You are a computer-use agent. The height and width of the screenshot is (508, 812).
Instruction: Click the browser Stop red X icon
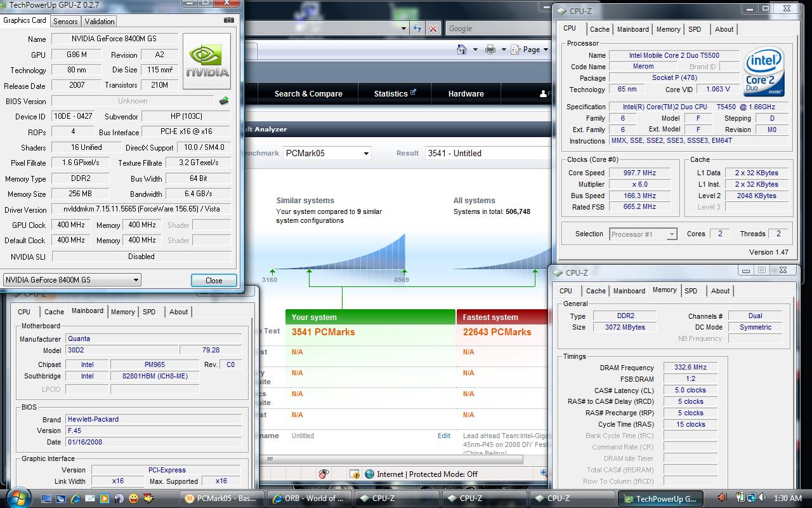tap(433, 29)
